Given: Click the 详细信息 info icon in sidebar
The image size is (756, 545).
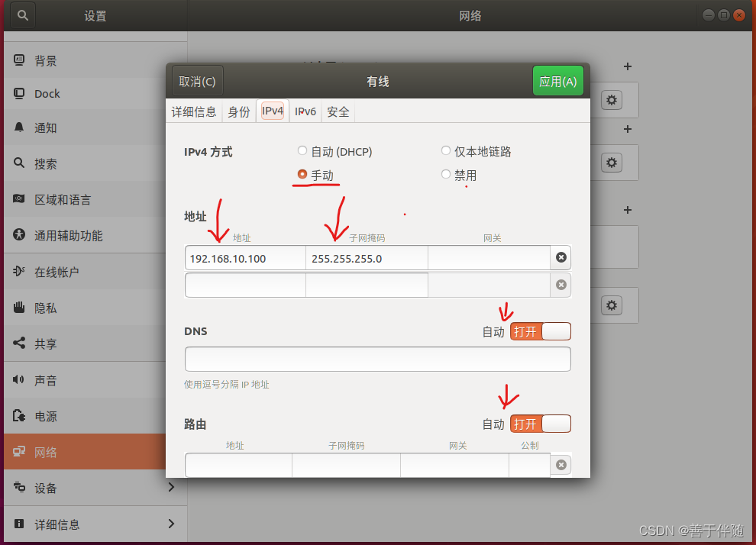Looking at the screenshot, I should coord(19,524).
